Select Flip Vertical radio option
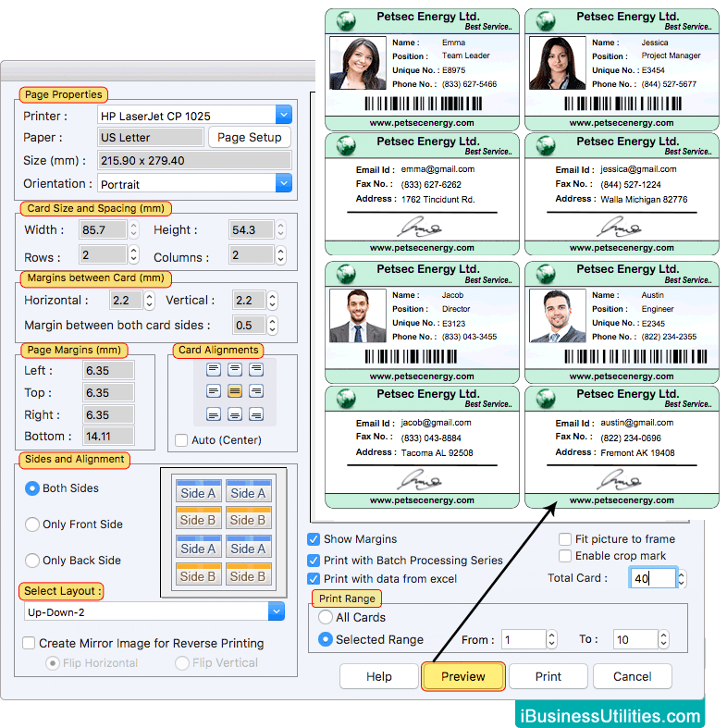This screenshot has width=727, height=728. click(182, 663)
